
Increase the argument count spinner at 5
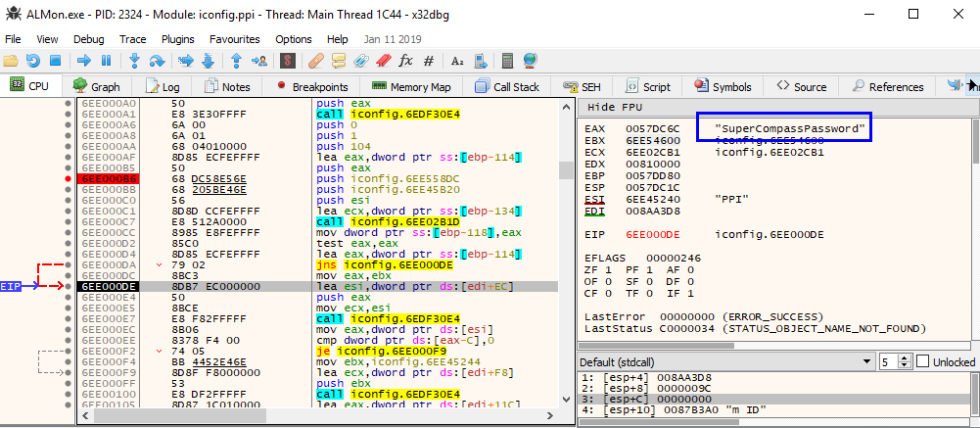click(x=905, y=358)
